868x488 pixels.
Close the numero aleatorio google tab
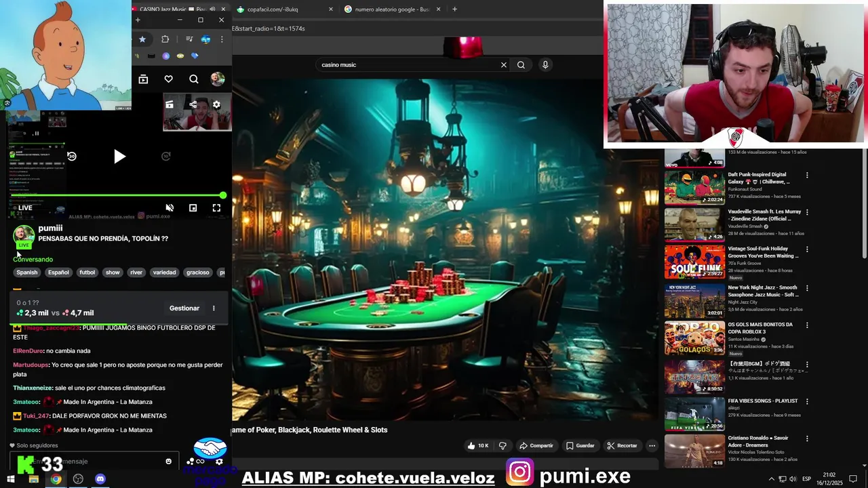[x=438, y=9]
